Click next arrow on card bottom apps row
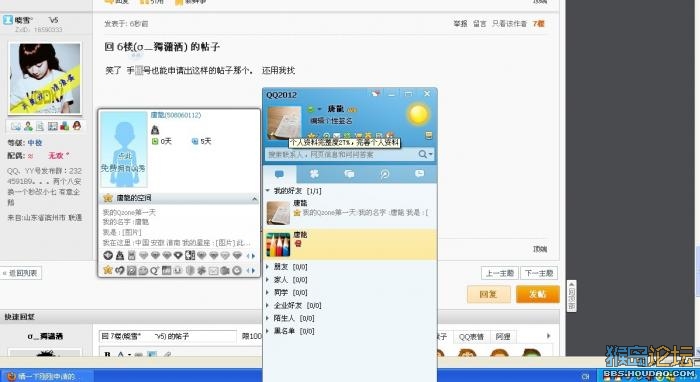The width and height of the screenshot is (700, 382). (x=254, y=271)
